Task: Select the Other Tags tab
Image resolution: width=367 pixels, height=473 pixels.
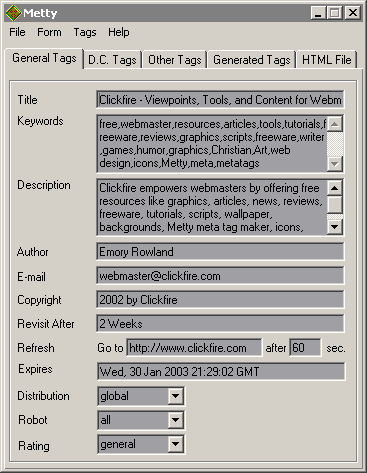Action: tap(175, 60)
